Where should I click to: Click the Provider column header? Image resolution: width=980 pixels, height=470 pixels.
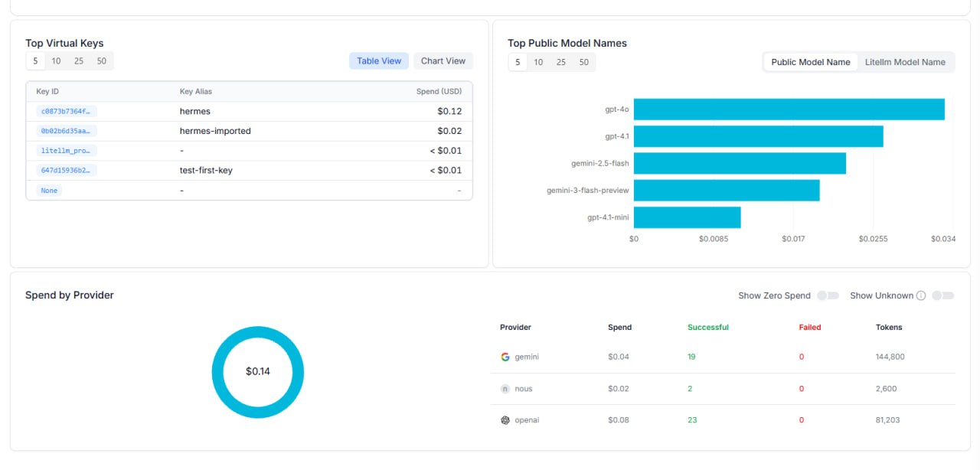[x=515, y=327]
